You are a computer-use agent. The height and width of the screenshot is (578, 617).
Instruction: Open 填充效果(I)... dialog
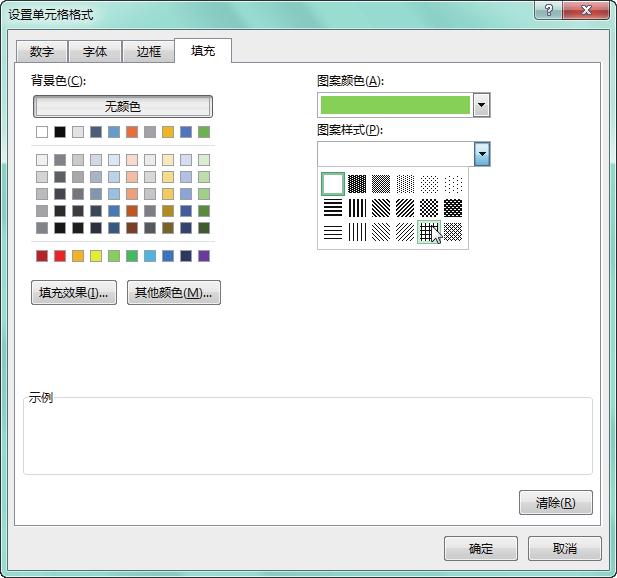pos(74,292)
